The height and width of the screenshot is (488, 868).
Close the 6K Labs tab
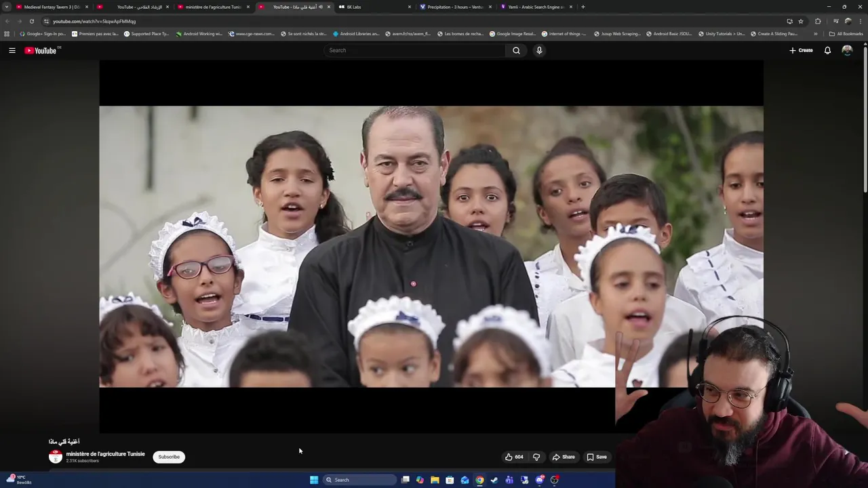[410, 7]
